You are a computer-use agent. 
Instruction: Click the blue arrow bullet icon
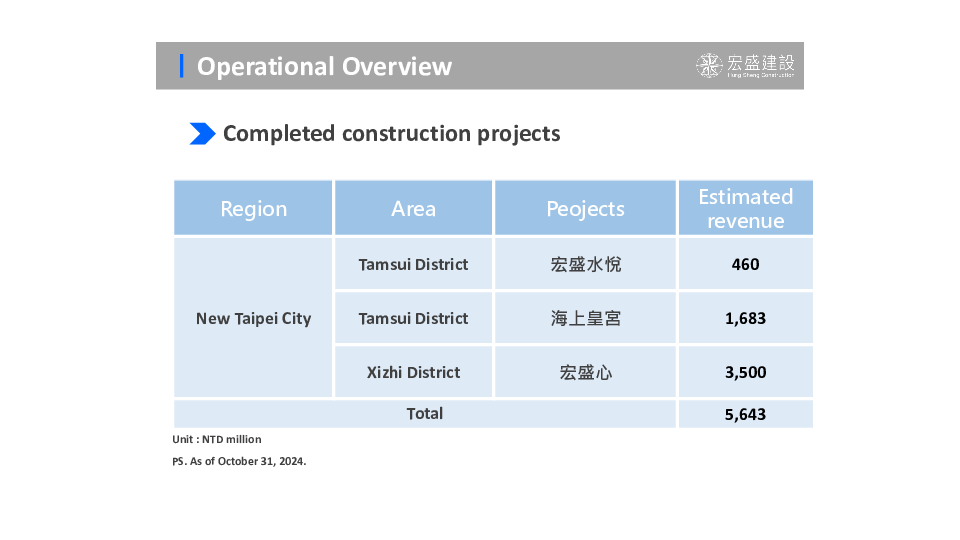203,133
